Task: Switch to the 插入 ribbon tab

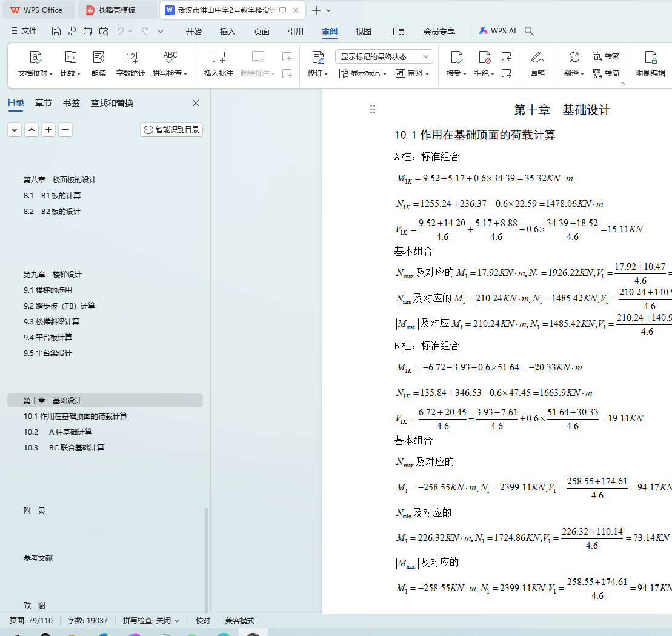Action: 228,32
